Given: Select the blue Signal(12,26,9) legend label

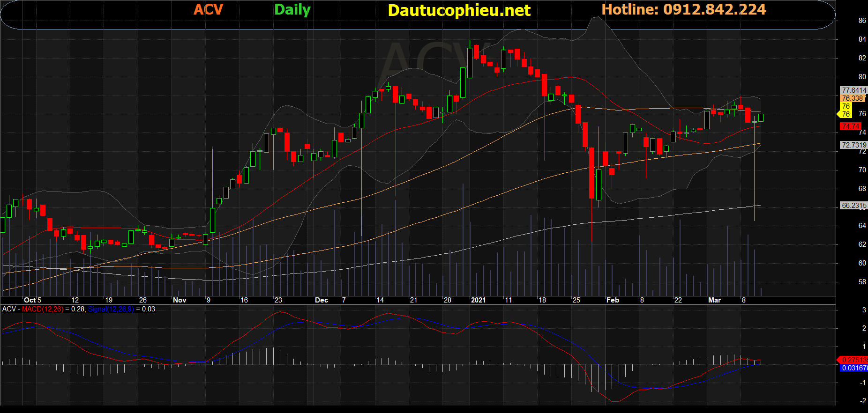Looking at the screenshot, I should 111,309.
